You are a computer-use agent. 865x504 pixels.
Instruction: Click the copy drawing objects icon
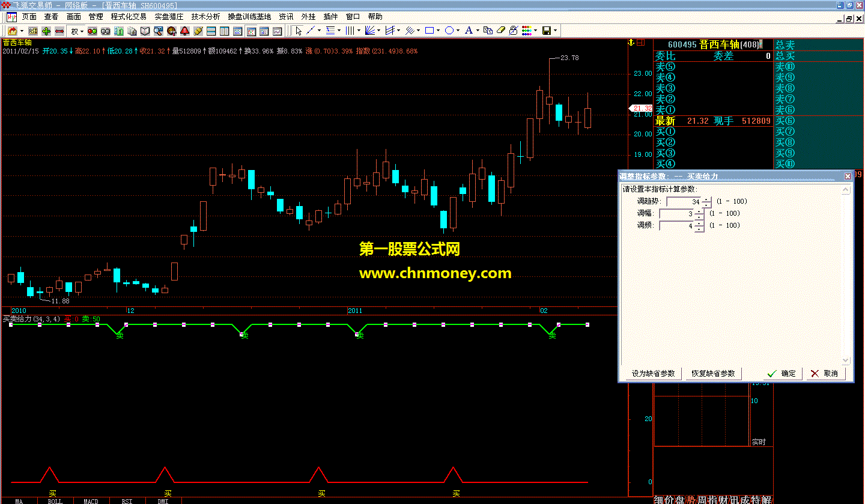coord(488,31)
